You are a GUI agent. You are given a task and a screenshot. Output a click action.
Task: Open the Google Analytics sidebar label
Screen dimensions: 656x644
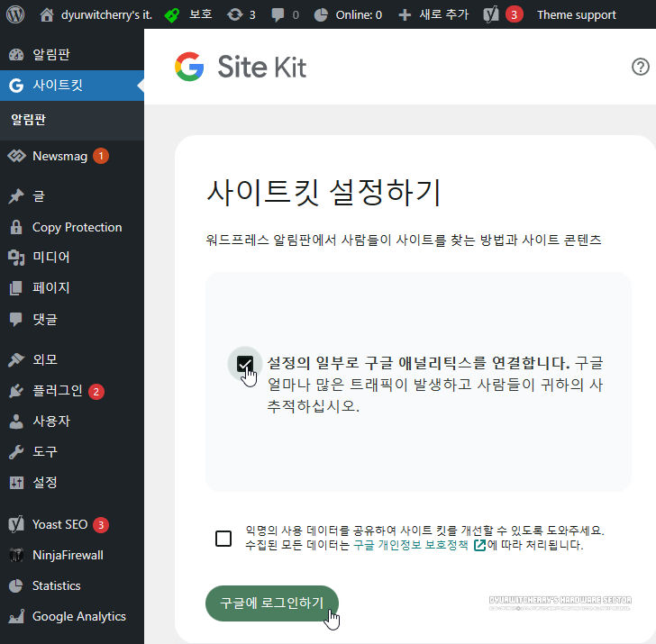pyautogui.click(x=79, y=616)
